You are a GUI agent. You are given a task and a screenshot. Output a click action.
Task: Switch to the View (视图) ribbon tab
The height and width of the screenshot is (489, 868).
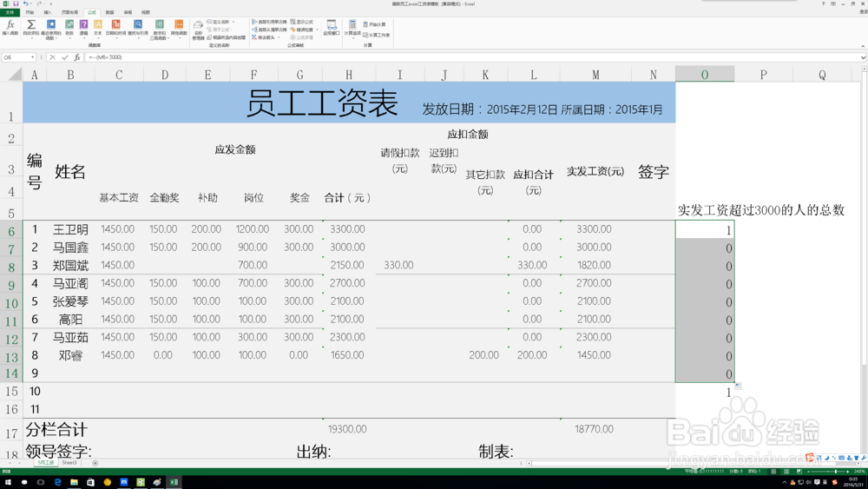coord(146,12)
